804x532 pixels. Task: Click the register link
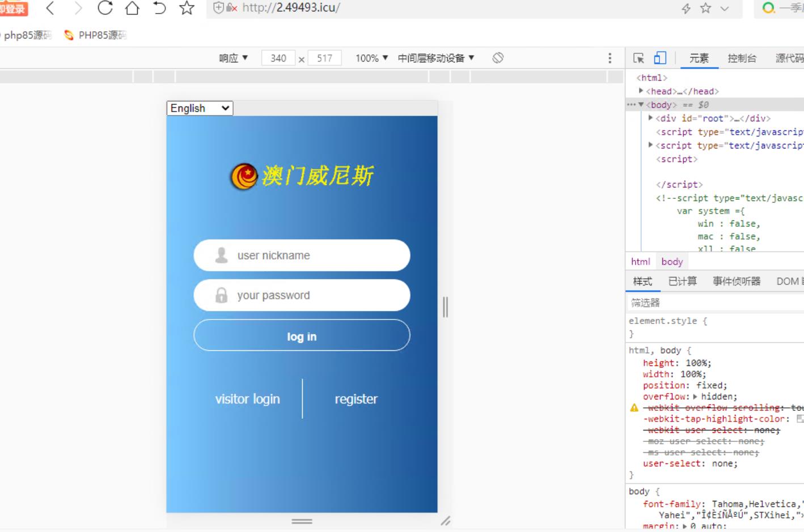pyautogui.click(x=356, y=399)
